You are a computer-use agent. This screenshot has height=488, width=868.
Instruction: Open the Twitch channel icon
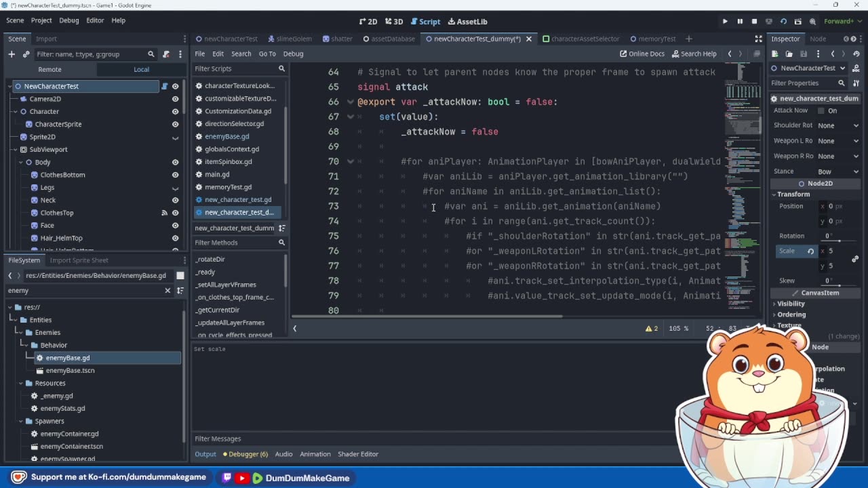227,478
